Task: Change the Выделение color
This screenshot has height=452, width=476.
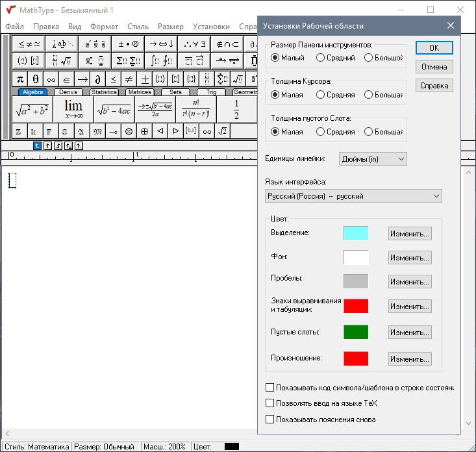Action: (x=410, y=234)
